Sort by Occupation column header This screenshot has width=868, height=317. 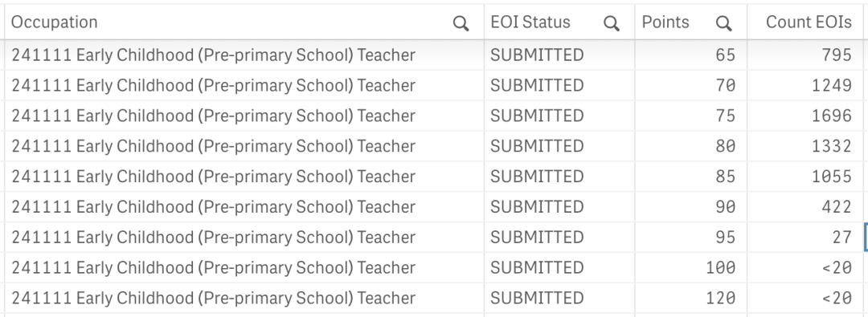(x=55, y=22)
